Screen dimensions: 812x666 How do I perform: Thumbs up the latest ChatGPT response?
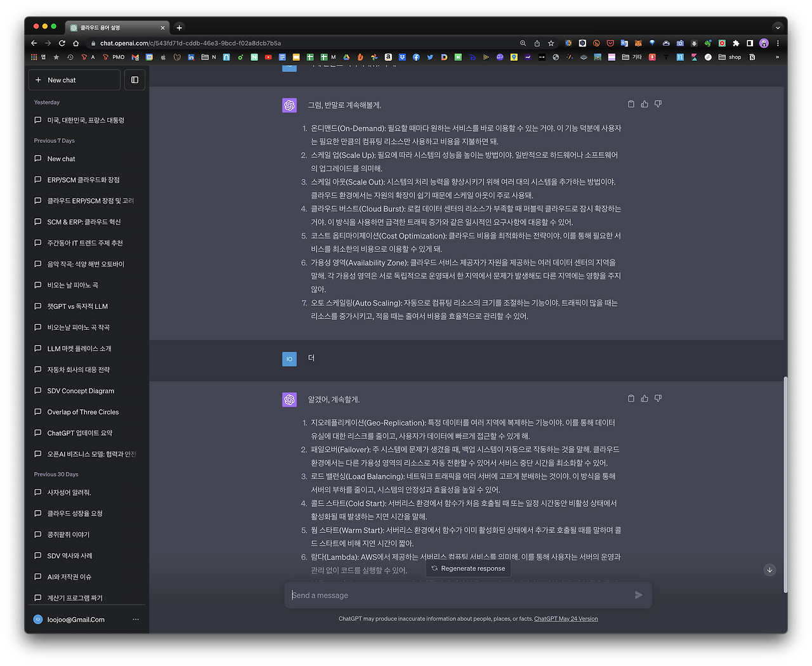(x=645, y=398)
